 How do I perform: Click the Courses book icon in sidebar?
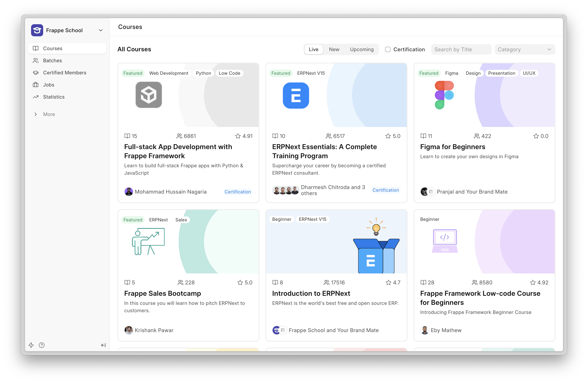(36, 48)
